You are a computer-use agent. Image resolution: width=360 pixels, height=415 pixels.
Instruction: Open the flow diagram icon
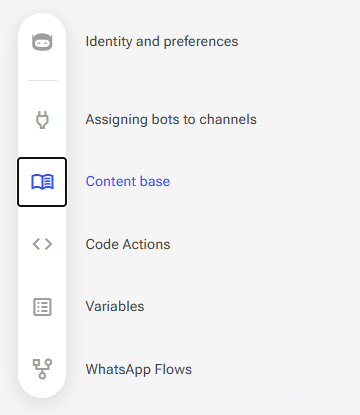[42, 369]
